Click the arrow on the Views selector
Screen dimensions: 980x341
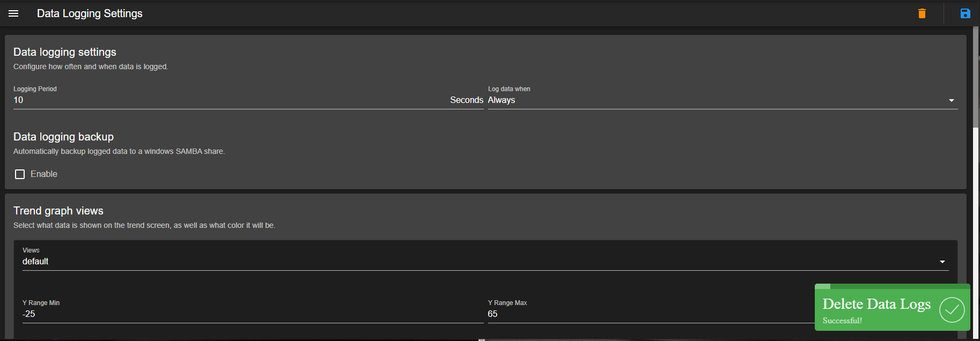(x=942, y=262)
